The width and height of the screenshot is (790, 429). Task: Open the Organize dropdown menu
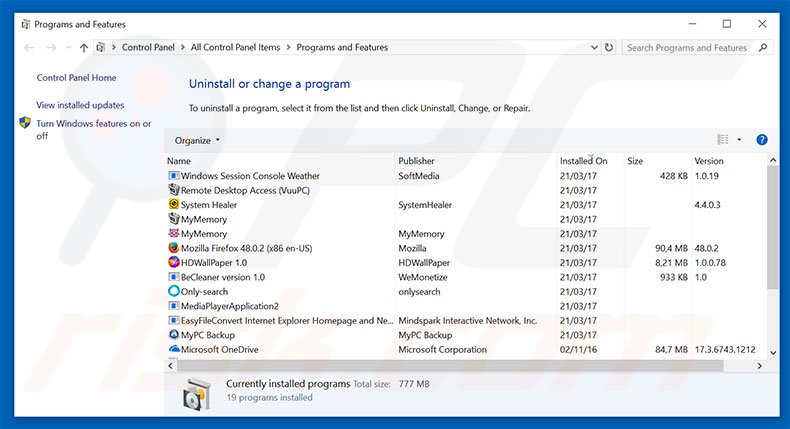tap(197, 140)
